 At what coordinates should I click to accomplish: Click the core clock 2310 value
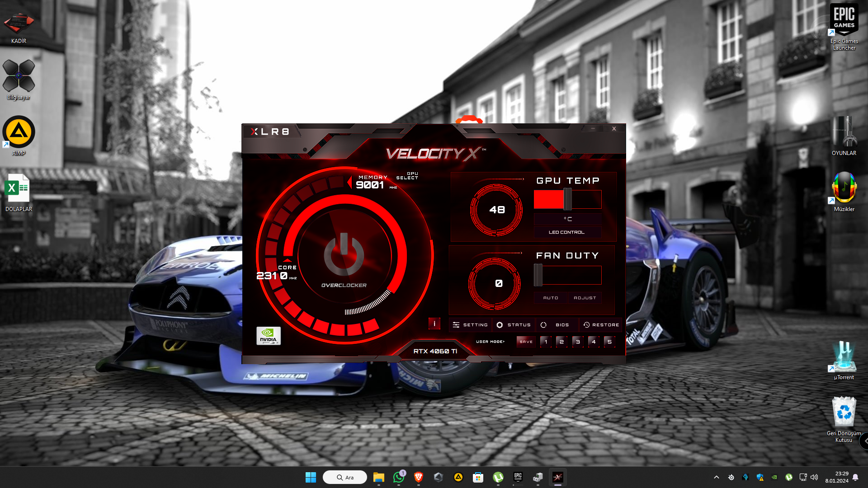coord(272,276)
